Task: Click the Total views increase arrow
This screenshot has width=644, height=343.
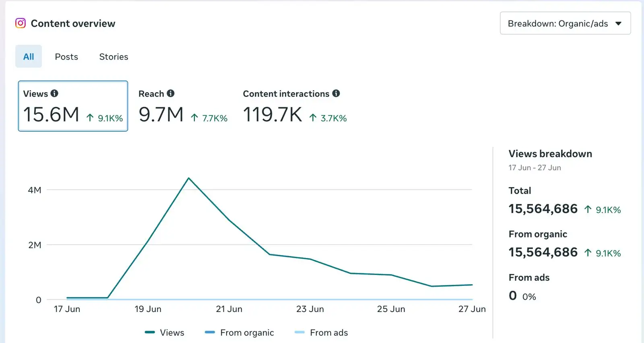Action: click(588, 209)
